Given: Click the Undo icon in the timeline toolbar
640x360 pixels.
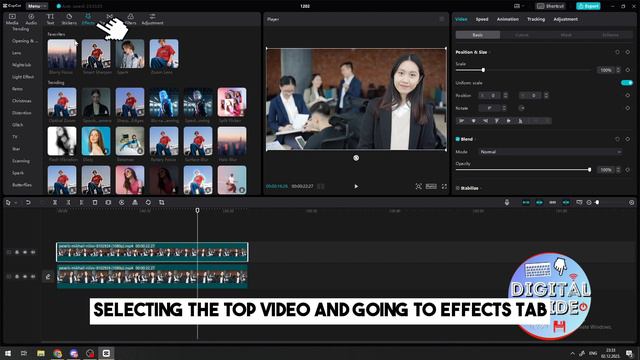Looking at the screenshot, I should tap(28, 202).
